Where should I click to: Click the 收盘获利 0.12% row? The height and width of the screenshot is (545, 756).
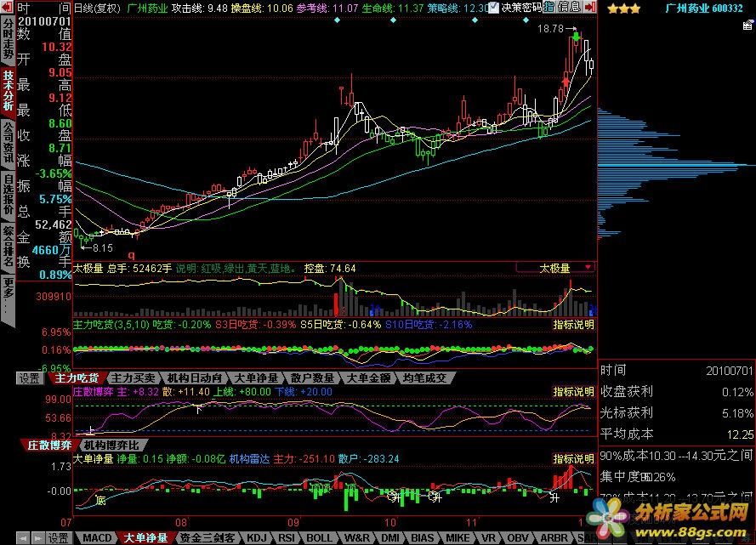coord(677,392)
